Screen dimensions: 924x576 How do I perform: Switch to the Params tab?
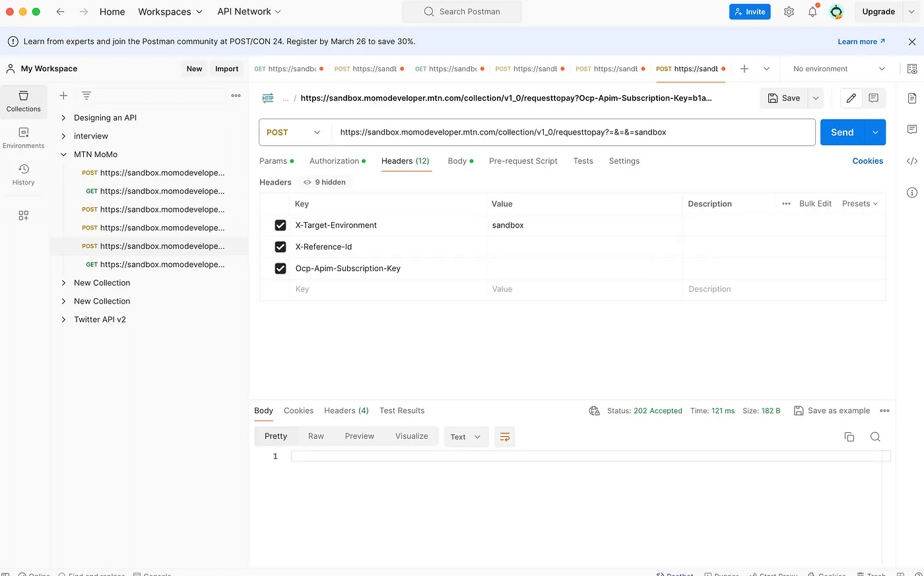[277, 161]
